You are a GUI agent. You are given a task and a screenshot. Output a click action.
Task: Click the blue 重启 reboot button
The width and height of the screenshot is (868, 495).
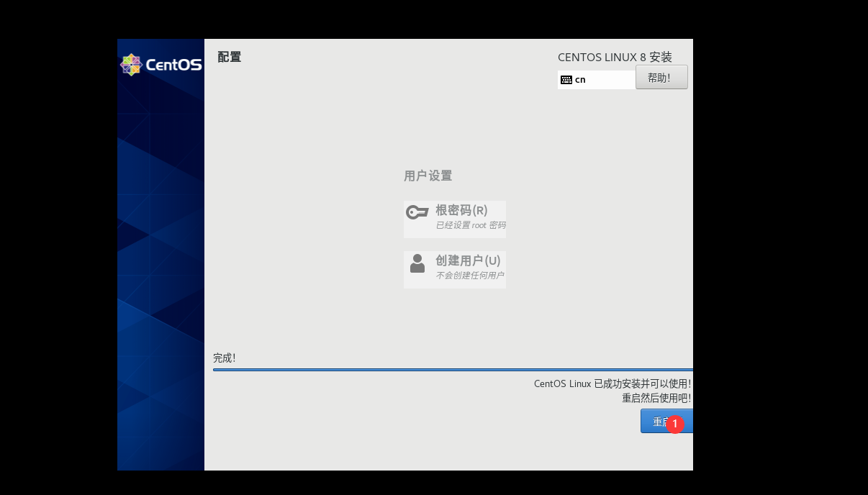666,422
